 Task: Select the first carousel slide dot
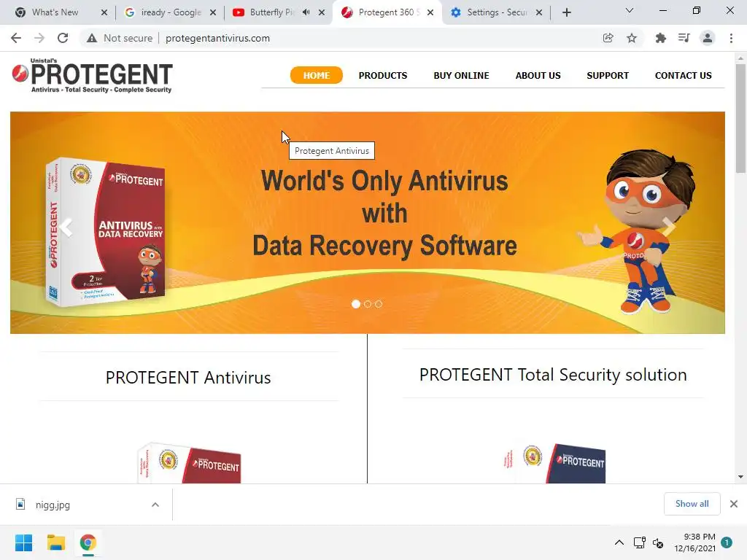356,304
